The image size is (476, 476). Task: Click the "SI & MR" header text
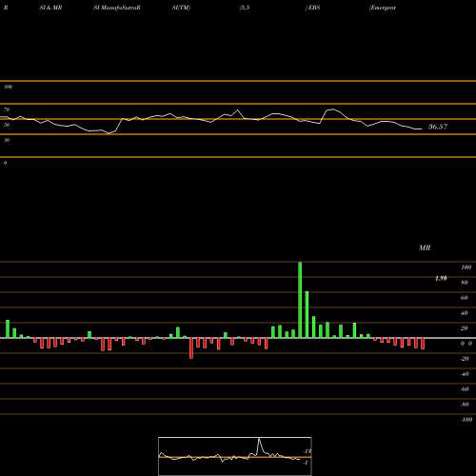pyautogui.click(x=50, y=8)
